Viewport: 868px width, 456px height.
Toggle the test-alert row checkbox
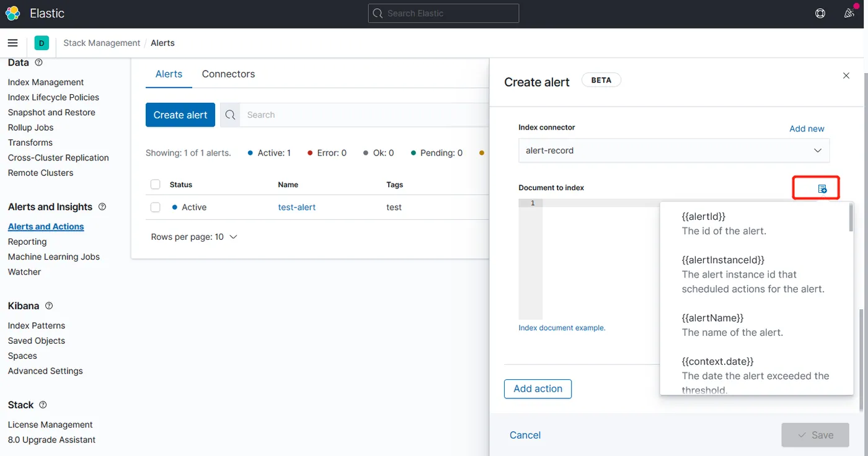pos(156,207)
